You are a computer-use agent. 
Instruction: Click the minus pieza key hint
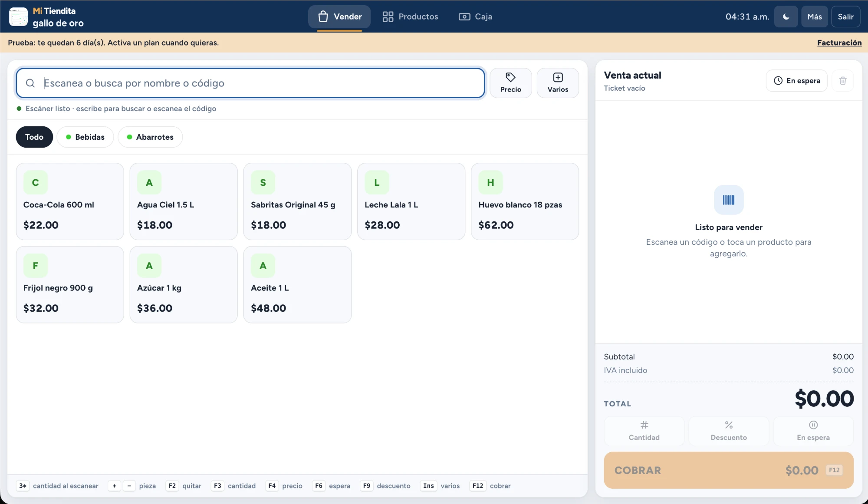click(129, 486)
